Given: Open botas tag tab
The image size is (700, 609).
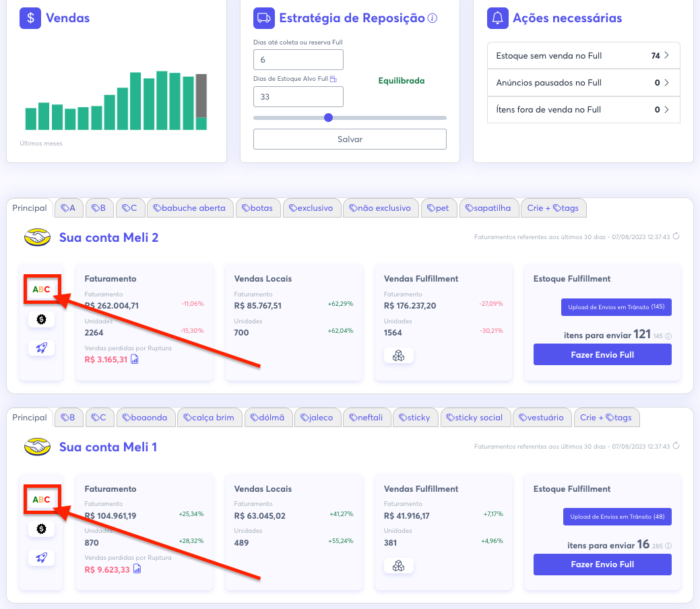Looking at the screenshot, I should 257,208.
